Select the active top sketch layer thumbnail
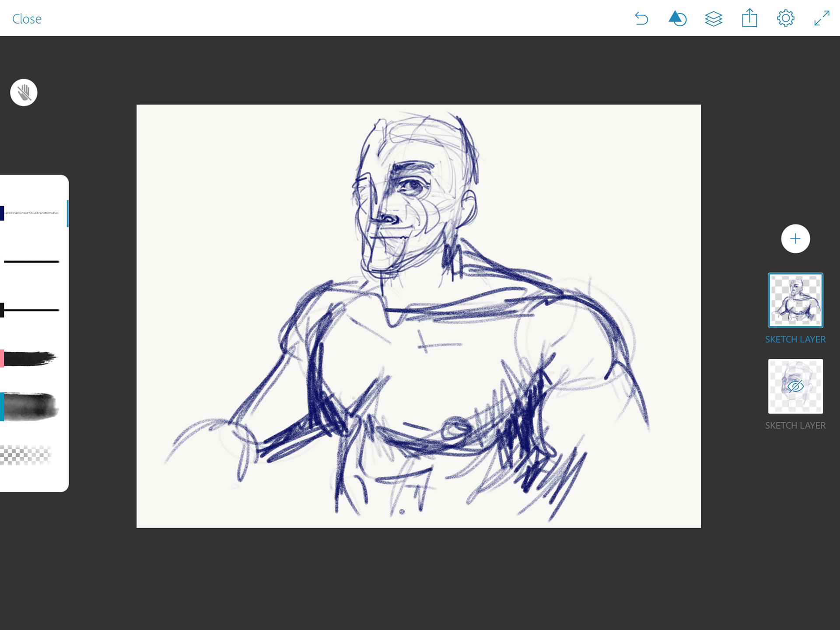Image resolution: width=840 pixels, height=630 pixels. [795, 300]
